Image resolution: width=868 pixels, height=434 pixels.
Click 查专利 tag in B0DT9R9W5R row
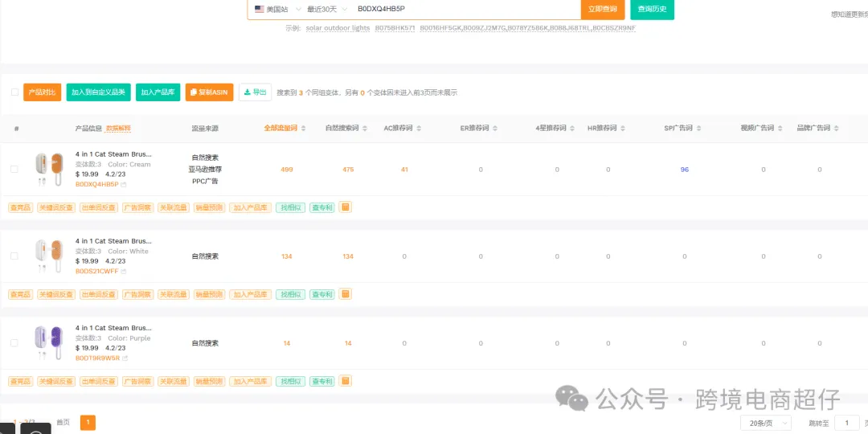click(322, 382)
